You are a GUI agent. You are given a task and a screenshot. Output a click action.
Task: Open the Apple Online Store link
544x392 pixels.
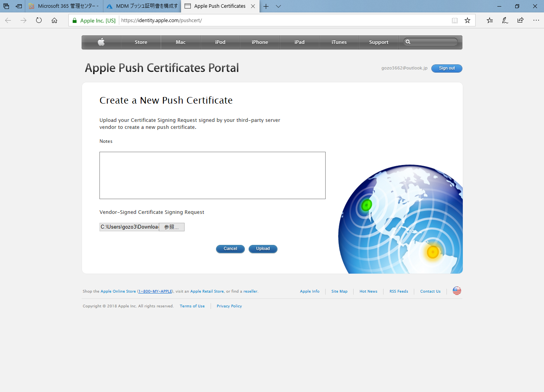(118, 291)
